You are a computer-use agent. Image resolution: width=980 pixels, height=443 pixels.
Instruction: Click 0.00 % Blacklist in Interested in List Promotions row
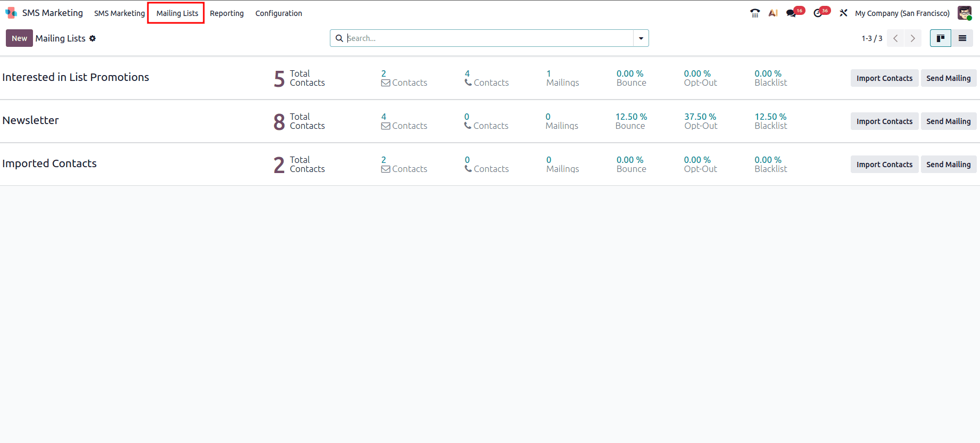pyautogui.click(x=770, y=78)
